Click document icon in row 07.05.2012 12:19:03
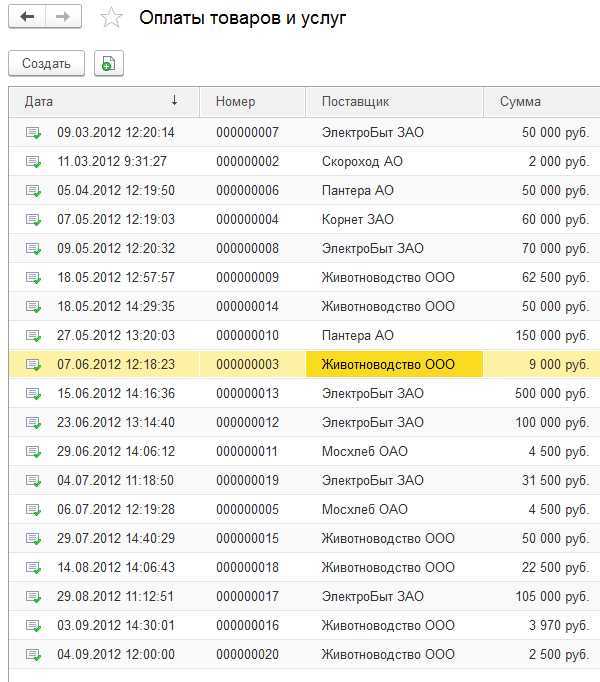600x682 pixels. (34, 220)
